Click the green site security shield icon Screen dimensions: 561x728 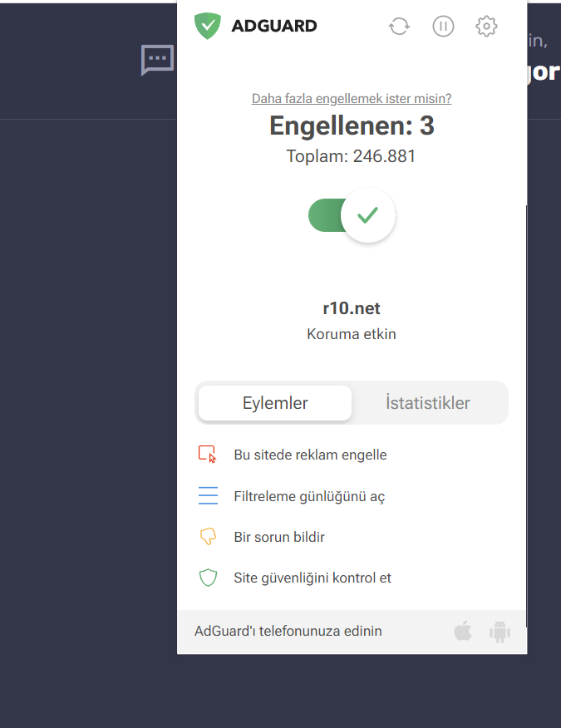pyautogui.click(x=208, y=578)
